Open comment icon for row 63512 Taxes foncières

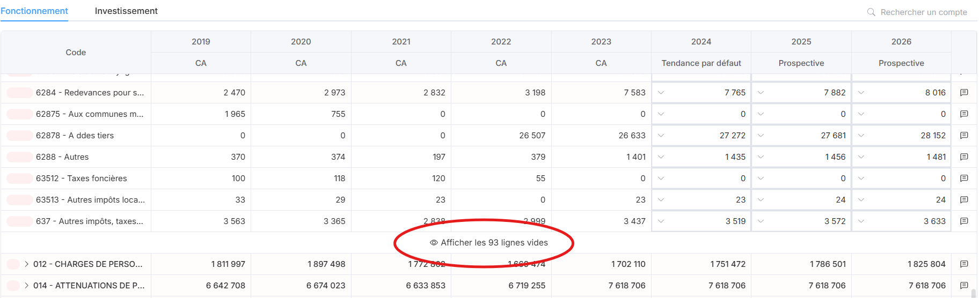click(x=964, y=178)
